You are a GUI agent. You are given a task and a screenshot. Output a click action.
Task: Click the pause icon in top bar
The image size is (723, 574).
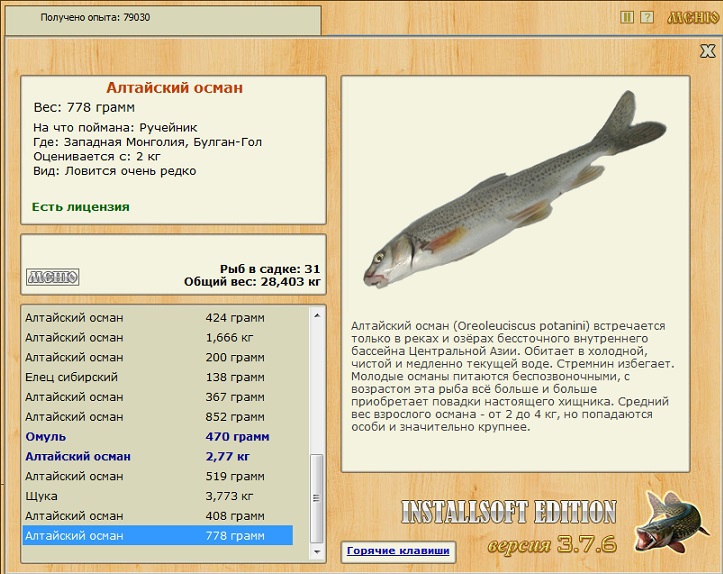(x=627, y=18)
